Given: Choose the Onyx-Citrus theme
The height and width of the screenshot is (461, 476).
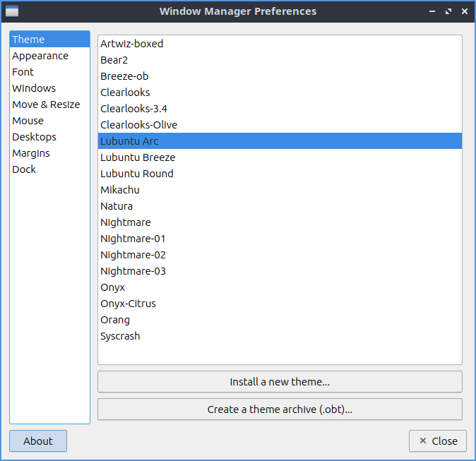Looking at the screenshot, I should point(128,304).
